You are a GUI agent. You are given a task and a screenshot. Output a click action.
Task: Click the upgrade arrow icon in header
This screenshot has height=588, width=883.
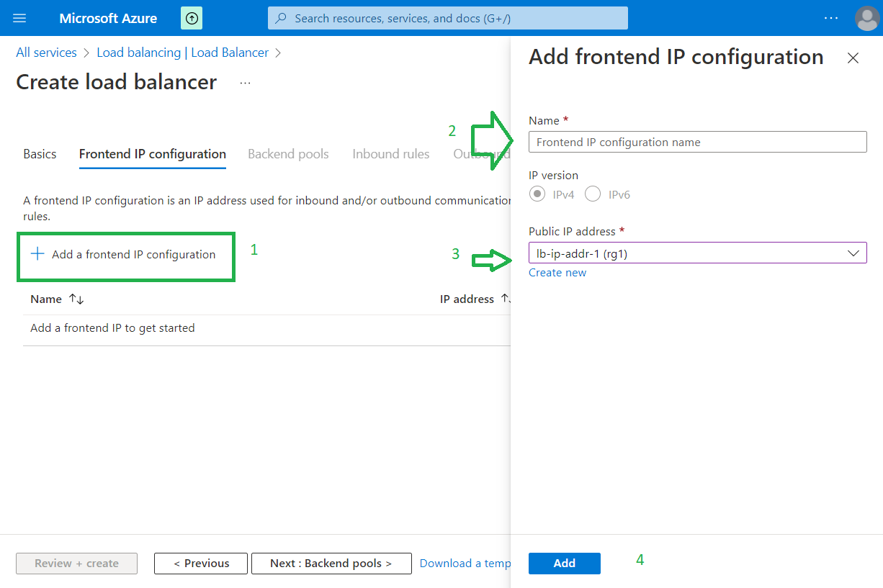click(x=192, y=18)
